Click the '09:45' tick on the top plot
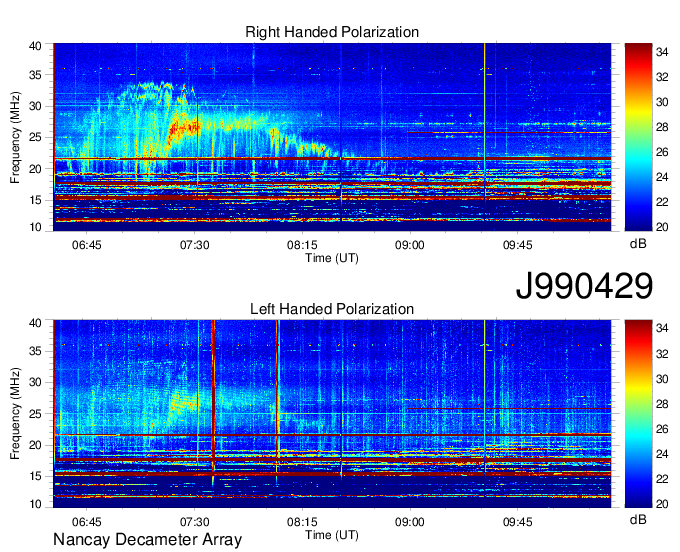This screenshot has width=680, height=552. 517,245
